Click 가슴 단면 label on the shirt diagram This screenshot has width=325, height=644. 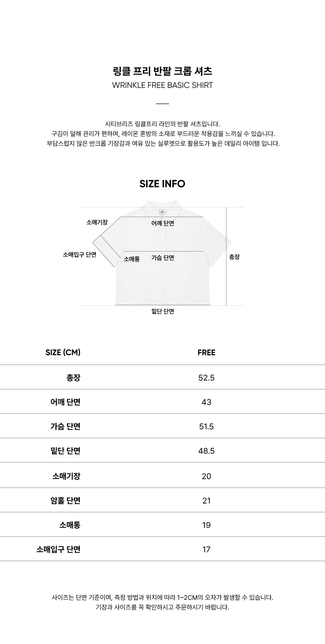pos(163,258)
